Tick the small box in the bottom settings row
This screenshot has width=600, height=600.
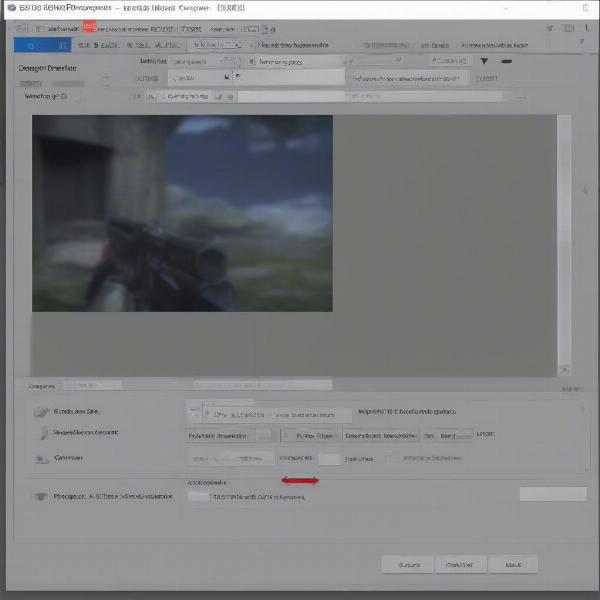coord(198,497)
